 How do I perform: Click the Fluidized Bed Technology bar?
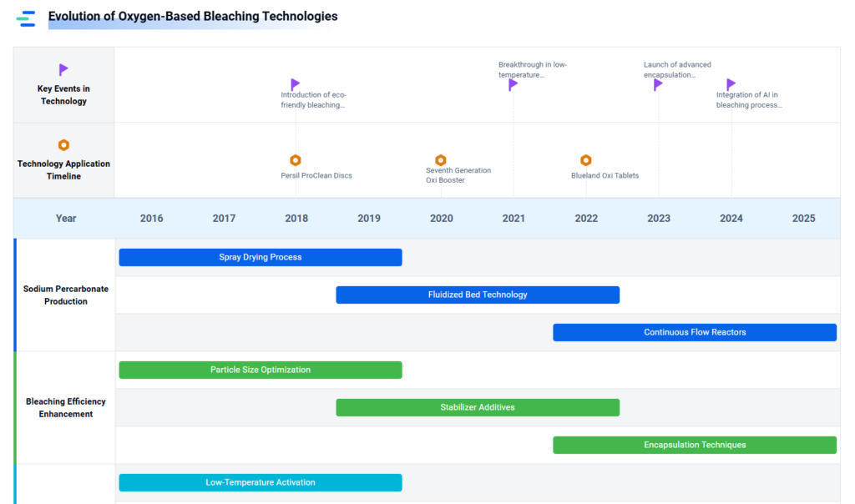pos(478,295)
